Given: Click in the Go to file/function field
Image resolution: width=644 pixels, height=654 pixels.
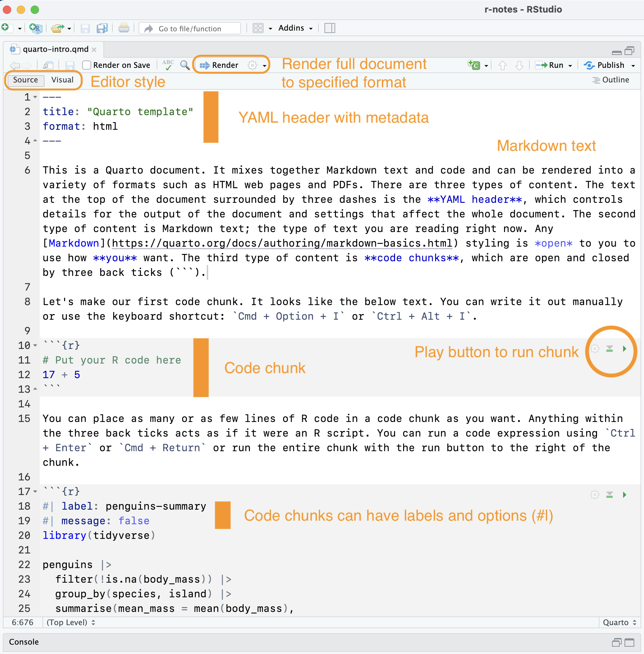Looking at the screenshot, I should [x=190, y=28].
